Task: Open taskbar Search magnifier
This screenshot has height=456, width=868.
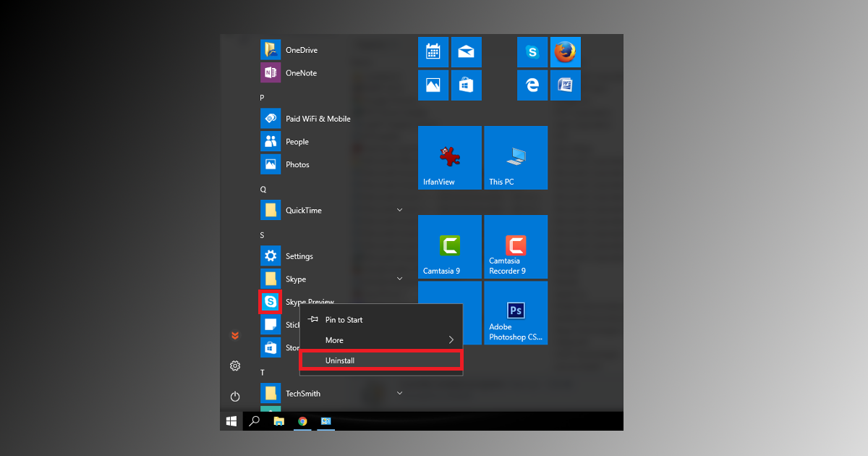Action: pyautogui.click(x=255, y=421)
